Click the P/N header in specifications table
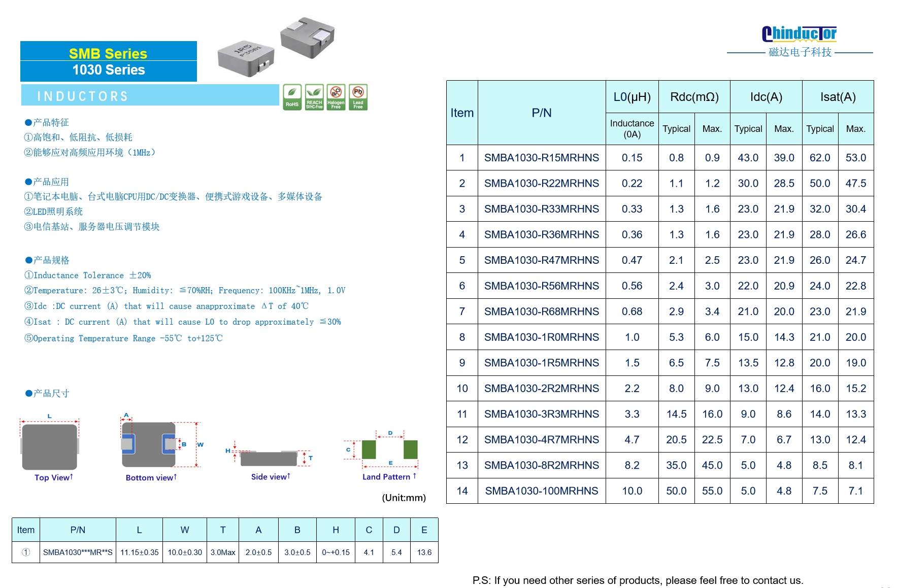 coord(541,113)
